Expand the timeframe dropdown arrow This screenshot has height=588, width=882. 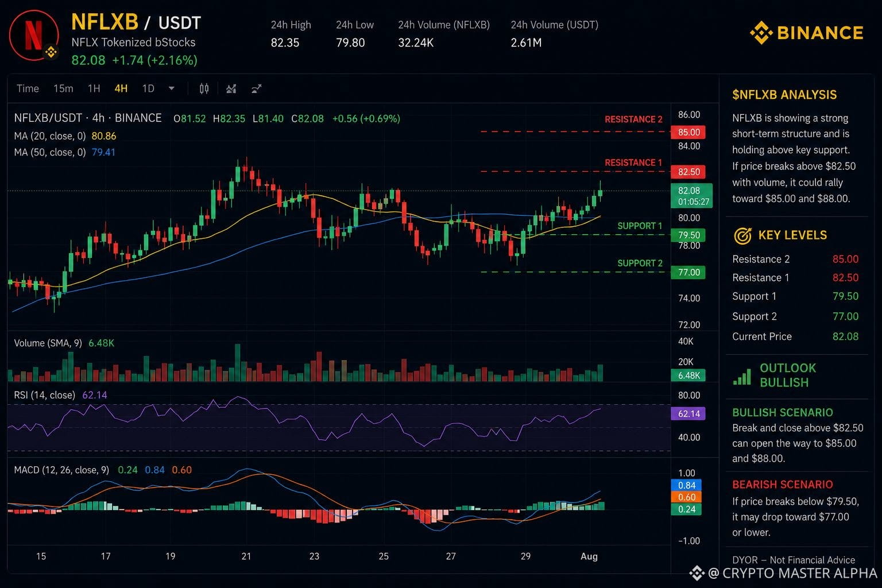(x=171, y=88)
